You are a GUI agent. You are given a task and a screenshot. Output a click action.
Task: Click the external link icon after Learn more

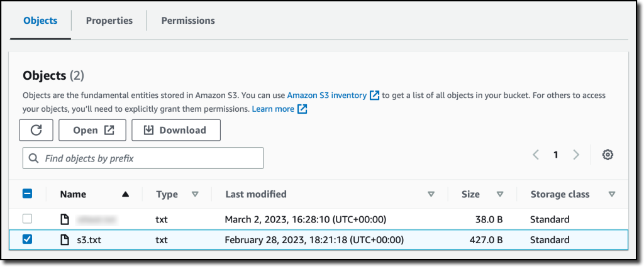click(303, 109)
